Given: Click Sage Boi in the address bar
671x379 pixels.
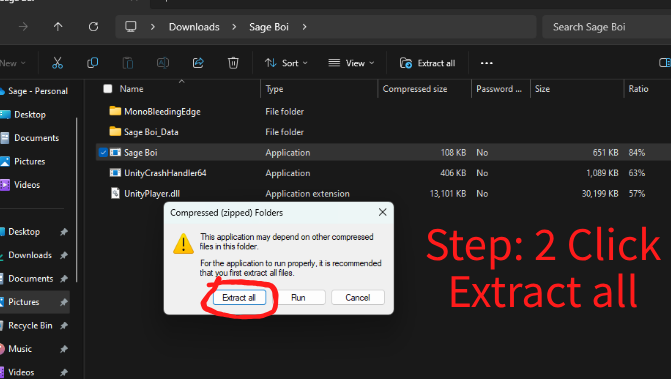Looking at the screenshot, I should [x=269, y=27].
